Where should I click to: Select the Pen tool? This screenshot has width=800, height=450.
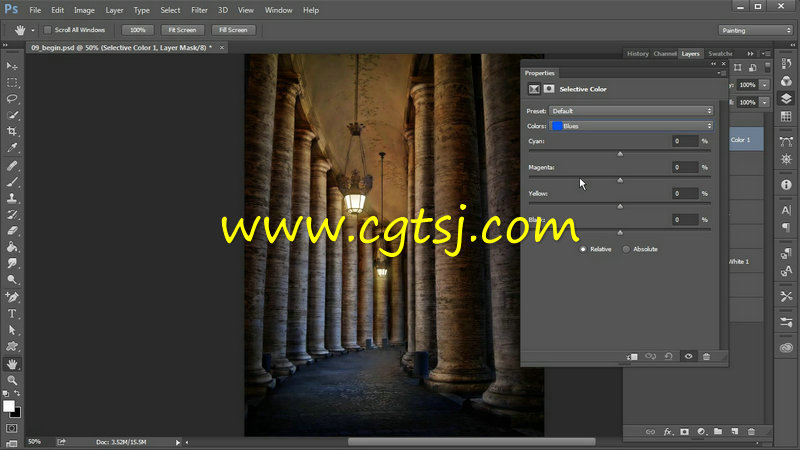pos(12,297)
